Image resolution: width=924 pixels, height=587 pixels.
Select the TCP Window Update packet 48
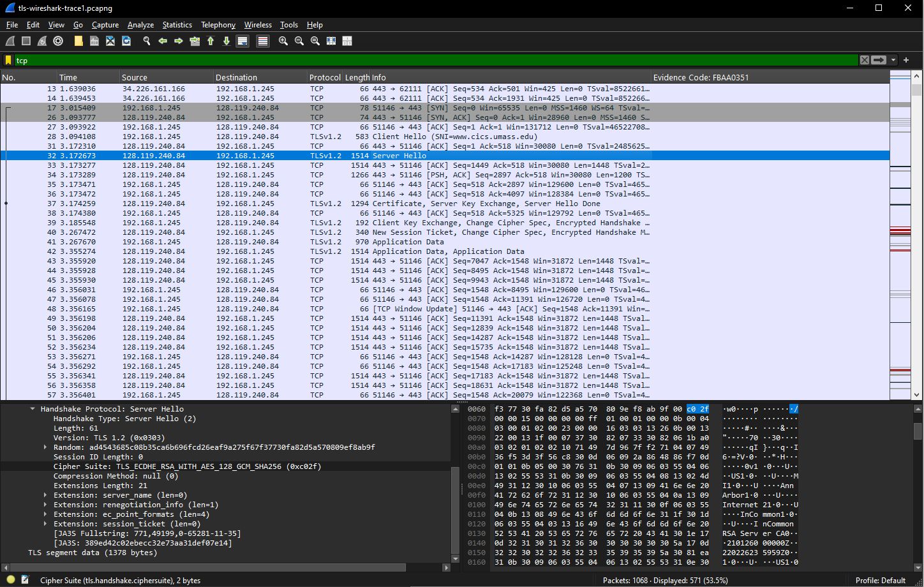445,309
